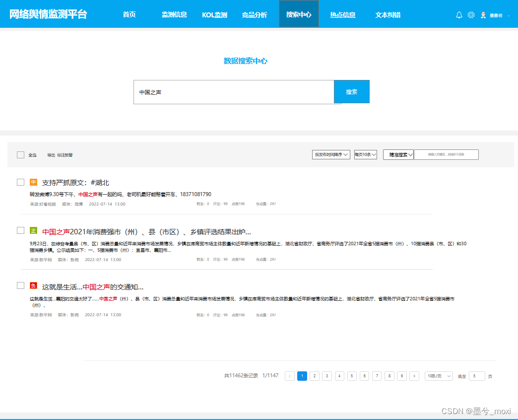Go to page 2

pyautogui.click(x=315, y=376)
